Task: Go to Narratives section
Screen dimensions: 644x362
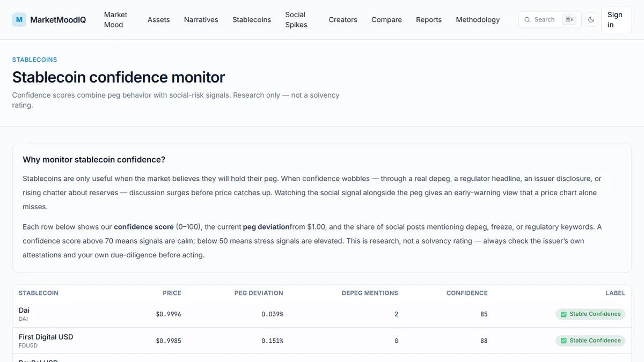Action: [x=201, y=20]
